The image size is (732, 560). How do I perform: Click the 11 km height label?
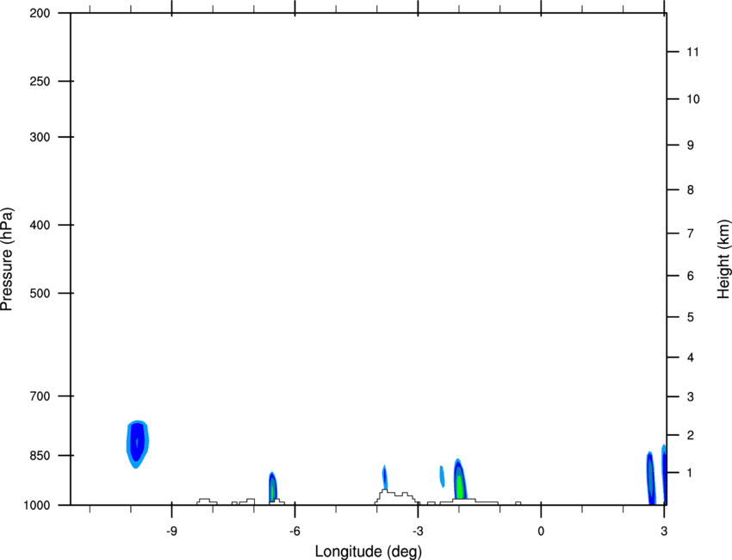[692, 52]
